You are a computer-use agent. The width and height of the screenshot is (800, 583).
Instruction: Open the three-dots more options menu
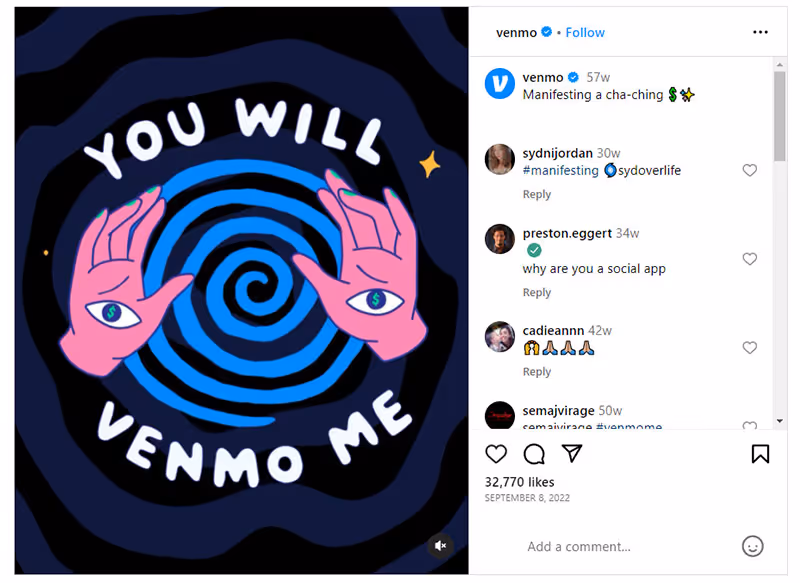coord(760,32)
